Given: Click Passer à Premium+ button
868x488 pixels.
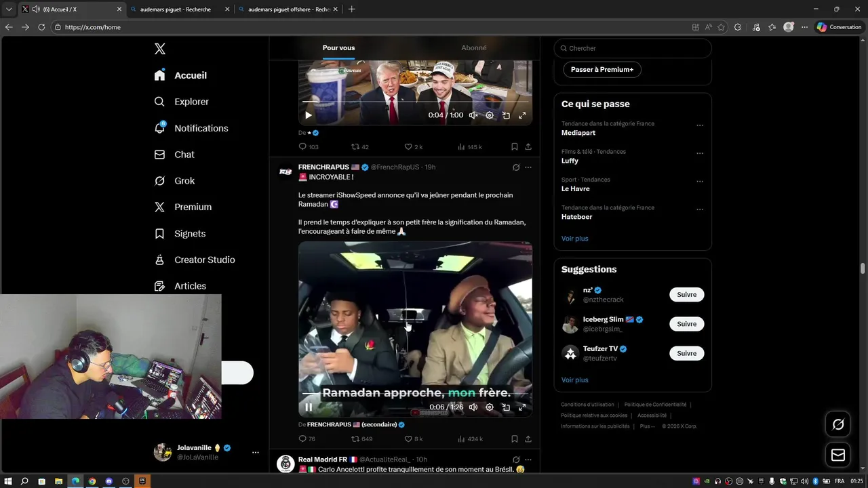Looking at the screenshot, I should coord(602,70).
